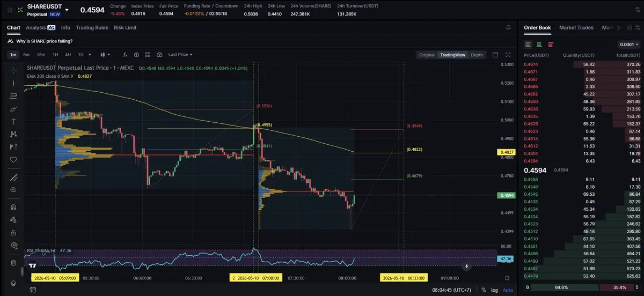This screenshot has width=644, height=296.
Task: Open the time axis settings gear icon
Action: 507,278
